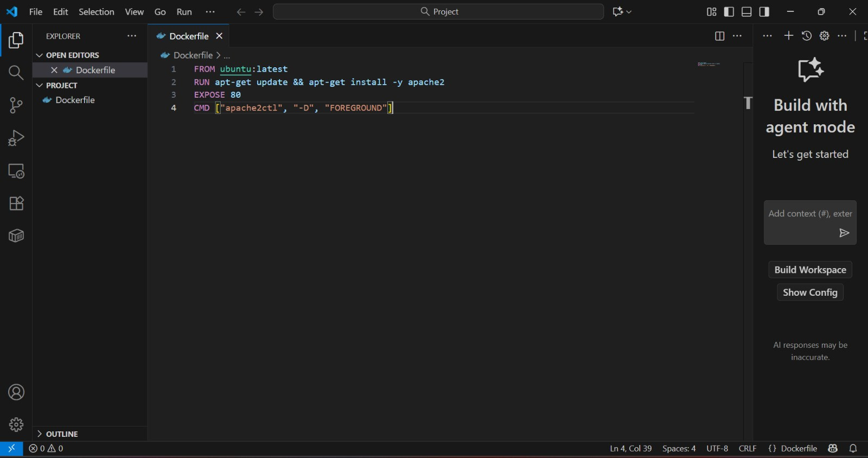Open the Extensions view icon
The width and height of the screenshot is (868, 458).
click(16, 203)
